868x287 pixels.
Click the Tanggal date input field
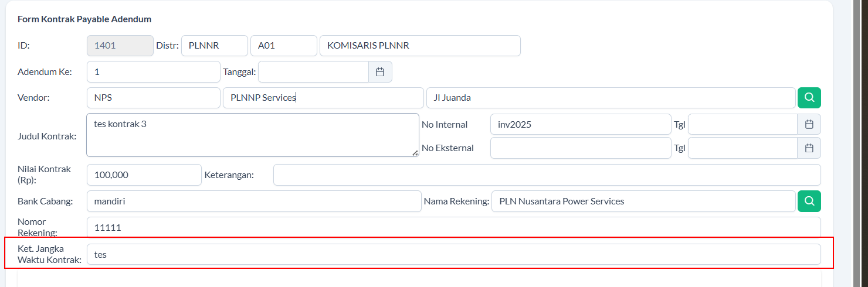point(313,72)
